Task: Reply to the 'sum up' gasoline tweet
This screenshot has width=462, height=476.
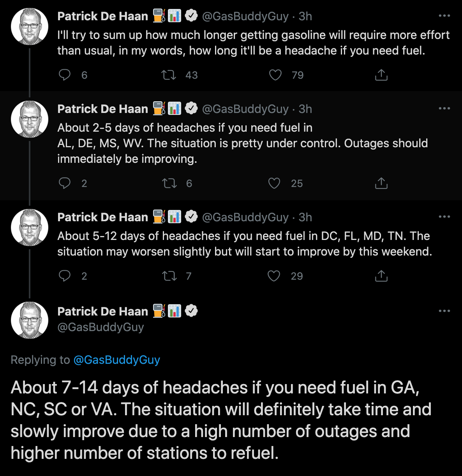Action: pyautogui.click(x=65, y=75)
